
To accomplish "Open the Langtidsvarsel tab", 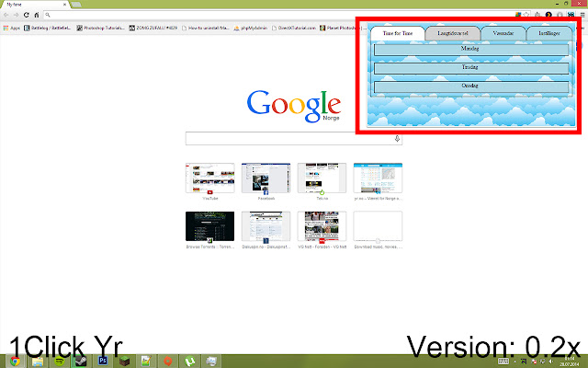I will [x=453, y=33].
